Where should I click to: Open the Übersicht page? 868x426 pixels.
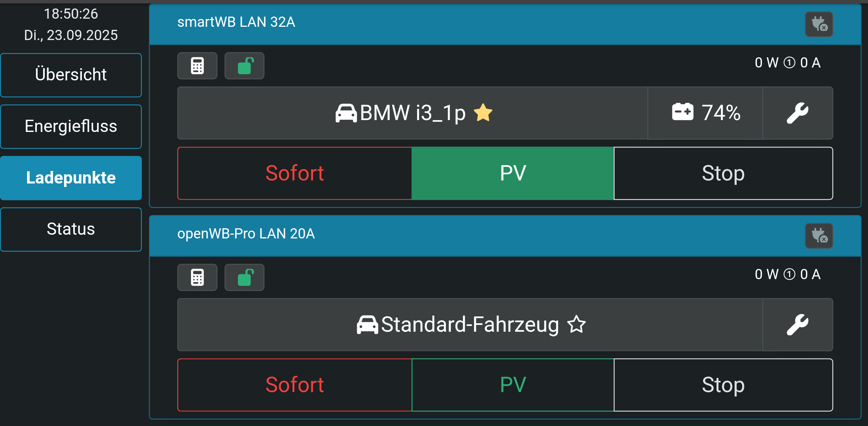coord(71,75)
